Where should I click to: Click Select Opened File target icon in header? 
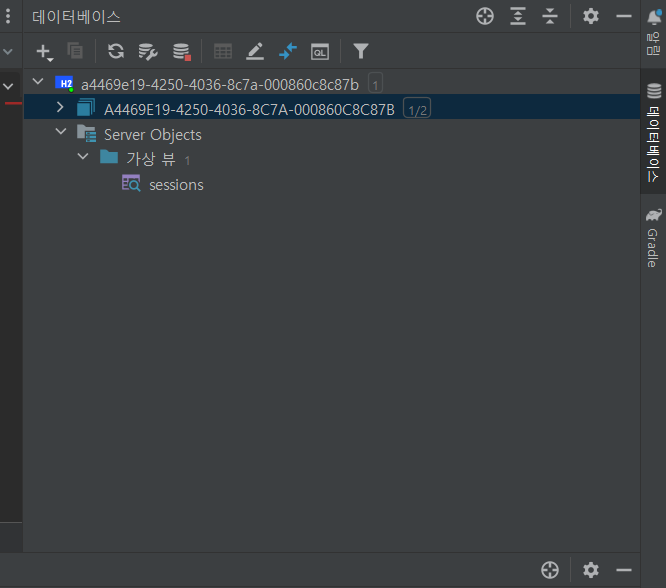(485, 17)
